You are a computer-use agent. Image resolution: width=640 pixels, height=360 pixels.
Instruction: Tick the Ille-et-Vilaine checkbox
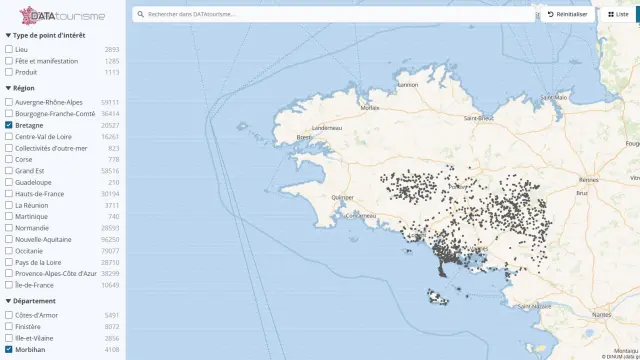tap(9, 338)
